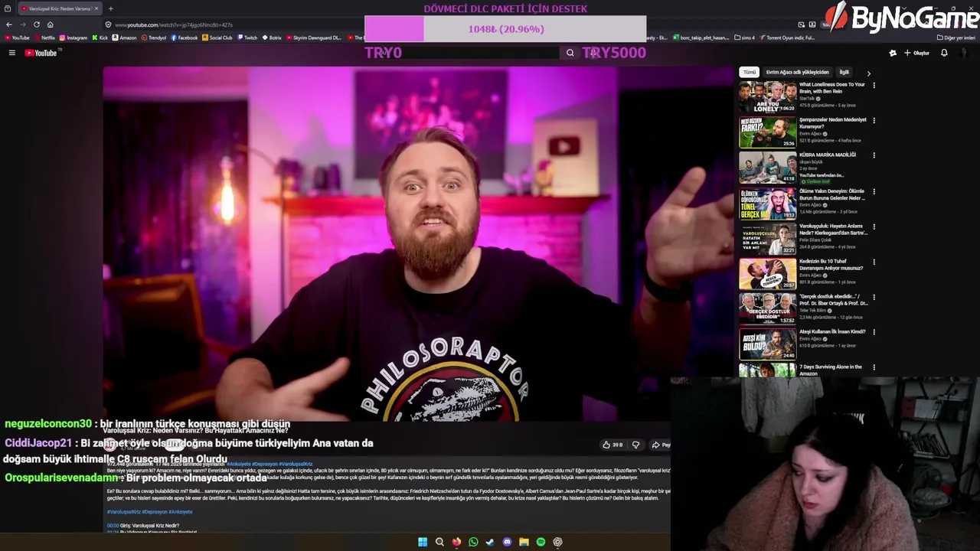
Task: Open the Diğer yer imleri folder
Action: tap(956, 37)
